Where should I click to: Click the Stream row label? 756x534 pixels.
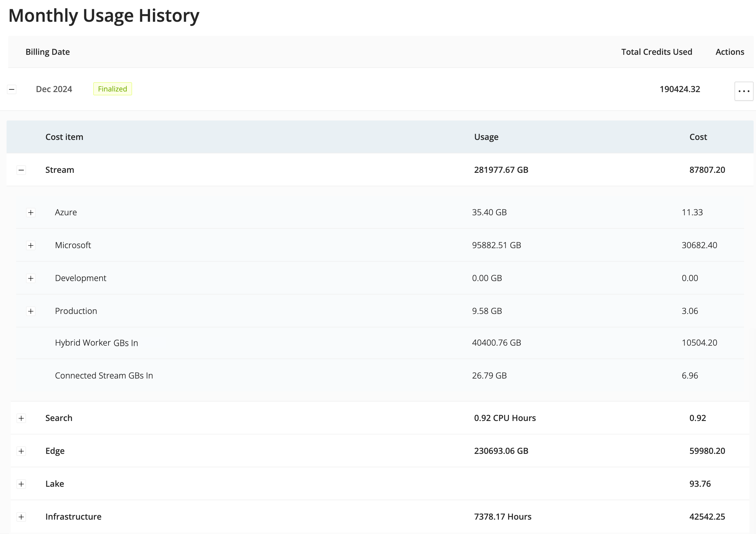pos(59,170)
